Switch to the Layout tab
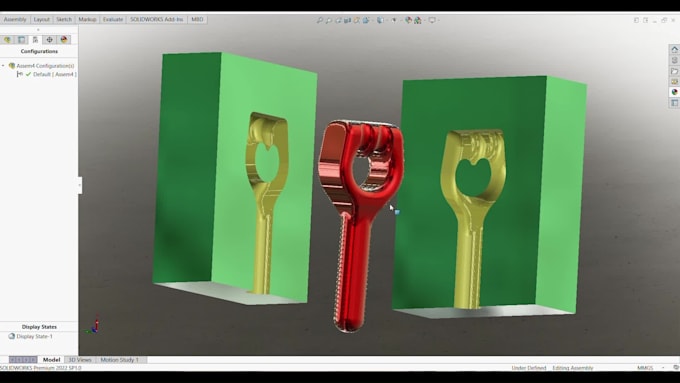 click(x=42, y=20)
